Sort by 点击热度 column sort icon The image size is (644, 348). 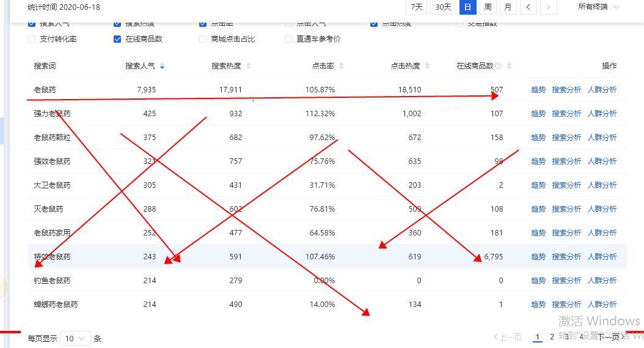[427, 66]
